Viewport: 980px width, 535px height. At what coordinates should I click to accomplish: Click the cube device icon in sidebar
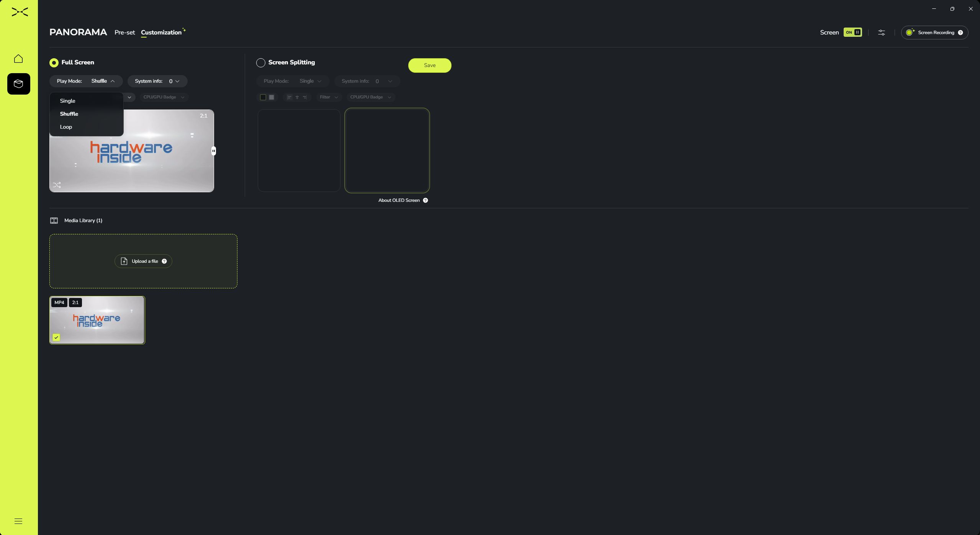tap(18, 84)
